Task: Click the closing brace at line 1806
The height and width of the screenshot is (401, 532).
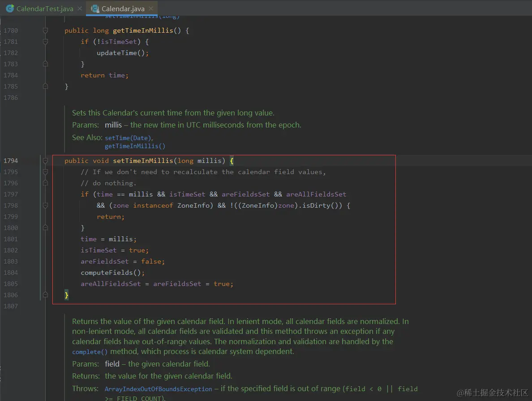Action: [x=66, y=295]
